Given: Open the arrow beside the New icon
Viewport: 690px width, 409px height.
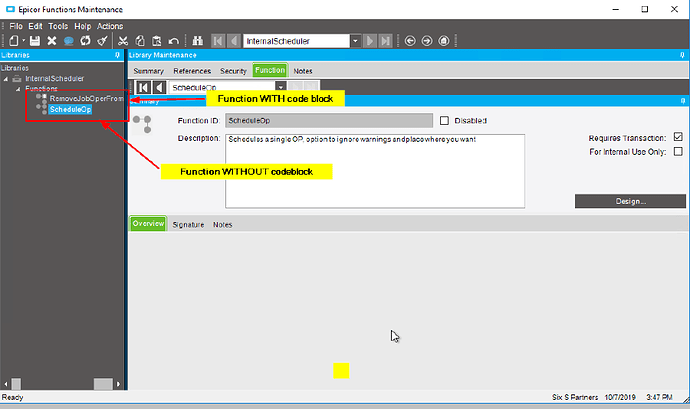Looking at the screenshot, I should pyautogui.click(x=24, y=41).
